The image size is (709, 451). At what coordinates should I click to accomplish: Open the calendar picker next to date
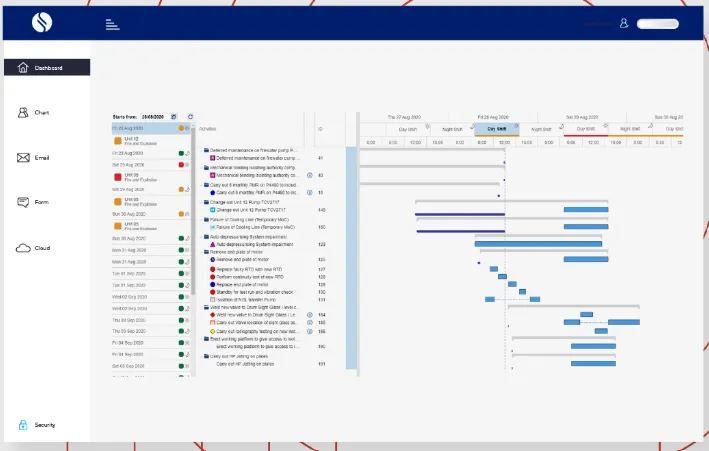(x=174, y=117)
